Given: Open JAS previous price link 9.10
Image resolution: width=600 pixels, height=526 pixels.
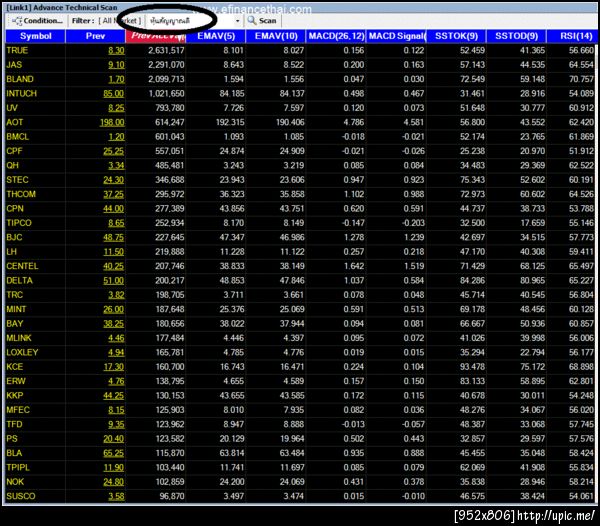Looking at the screenshot, I should click(116, 65).
